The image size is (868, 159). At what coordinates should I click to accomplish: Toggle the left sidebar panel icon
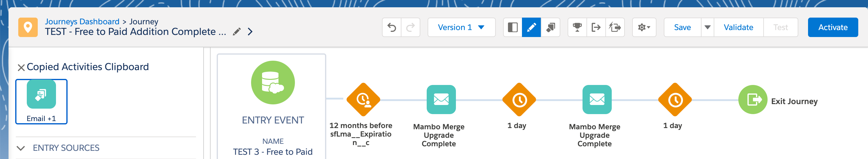pos(513,27)
